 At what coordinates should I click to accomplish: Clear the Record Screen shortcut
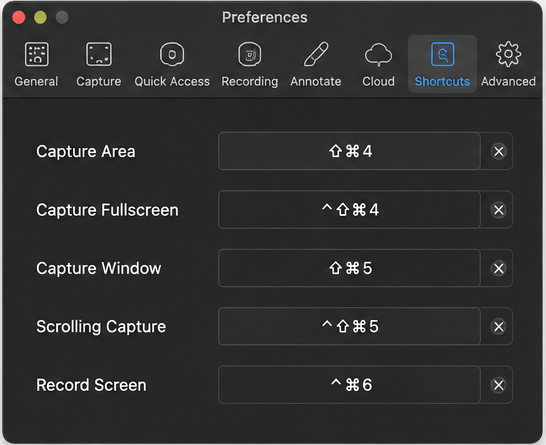pyautogui.click(x=498, y=385)
